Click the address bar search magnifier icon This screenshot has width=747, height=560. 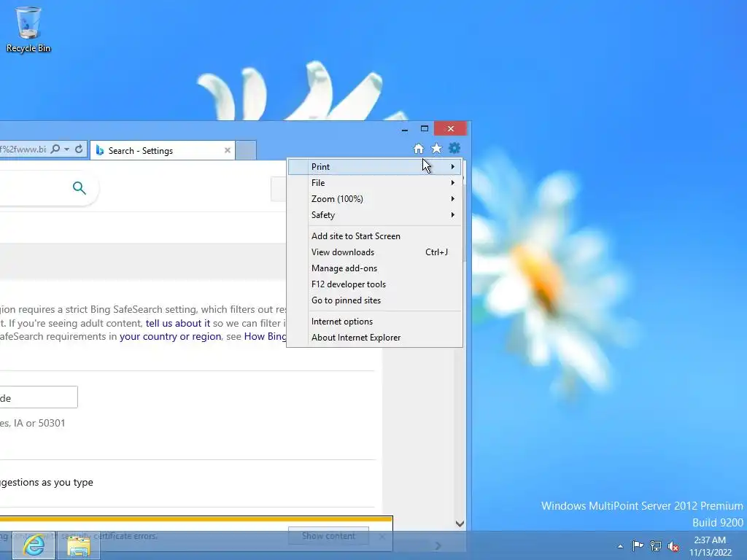[55, 149]
